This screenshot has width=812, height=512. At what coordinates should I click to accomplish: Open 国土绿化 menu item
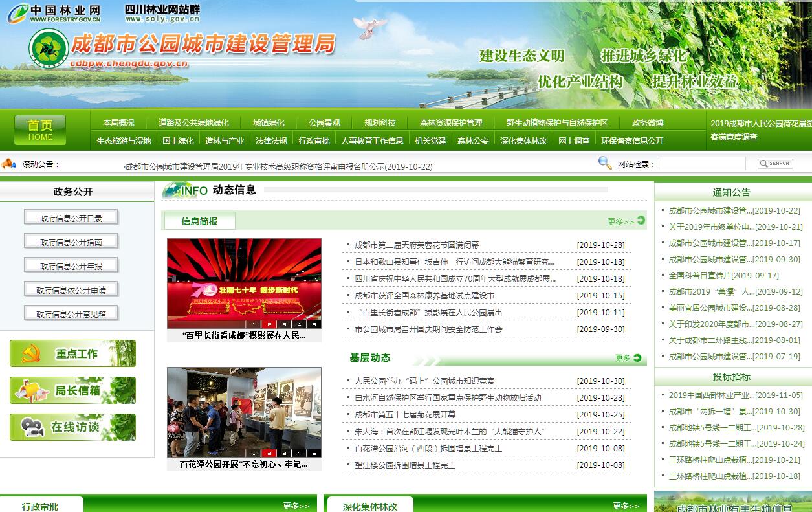point(178,140)
